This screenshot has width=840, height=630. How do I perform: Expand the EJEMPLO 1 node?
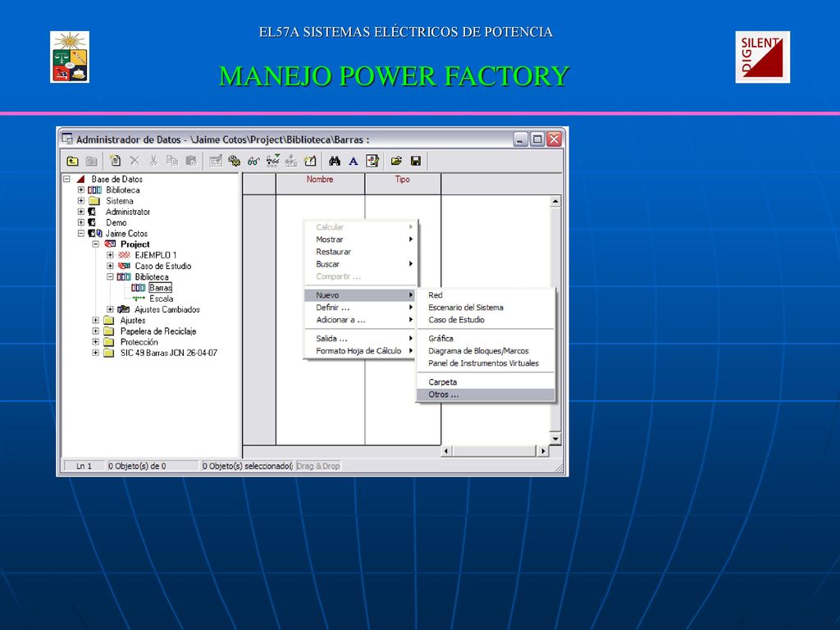tap(110, 255)
